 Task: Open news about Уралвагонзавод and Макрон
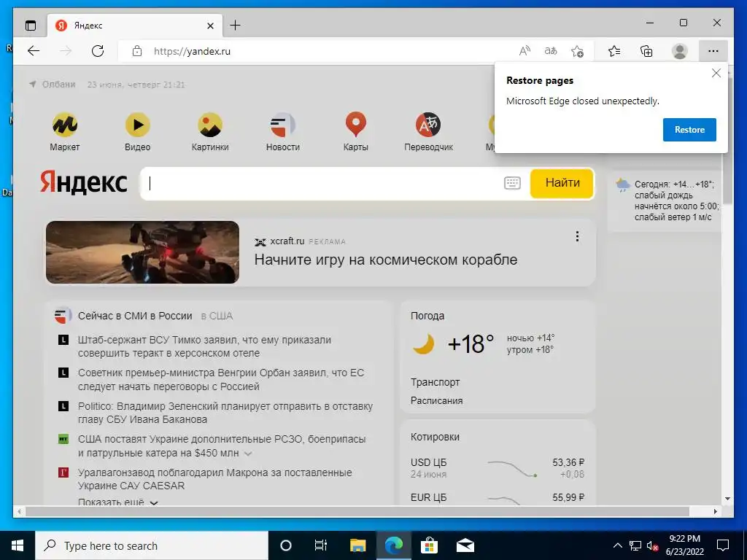[x=215, y=479]
